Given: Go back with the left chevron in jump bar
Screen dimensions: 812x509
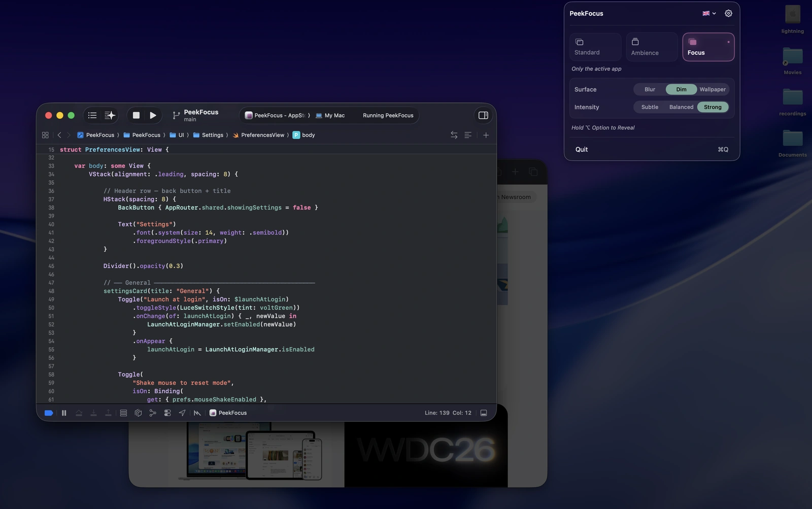Looking at the screenshot, I should pyautogui.click(x=59, y=135).
